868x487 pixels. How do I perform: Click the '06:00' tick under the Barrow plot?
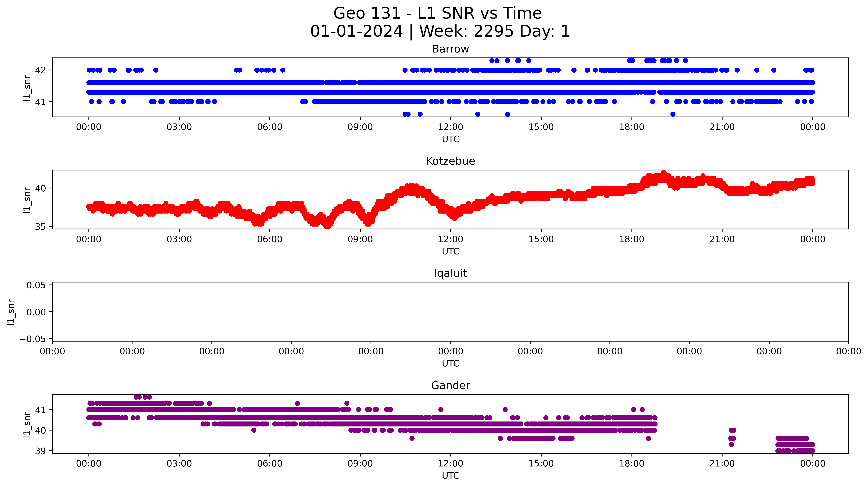coord(270,127)
